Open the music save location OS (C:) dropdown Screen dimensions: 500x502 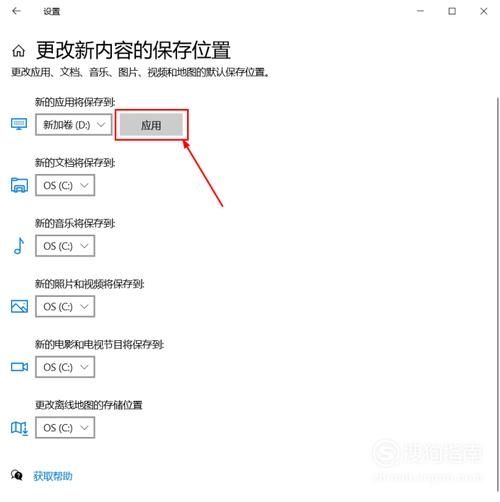(65, 246)
